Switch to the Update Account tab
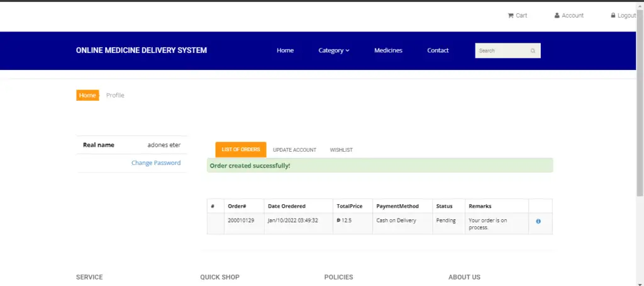The width and height of the screenshot is (644, 286). [x=294, y=150]
